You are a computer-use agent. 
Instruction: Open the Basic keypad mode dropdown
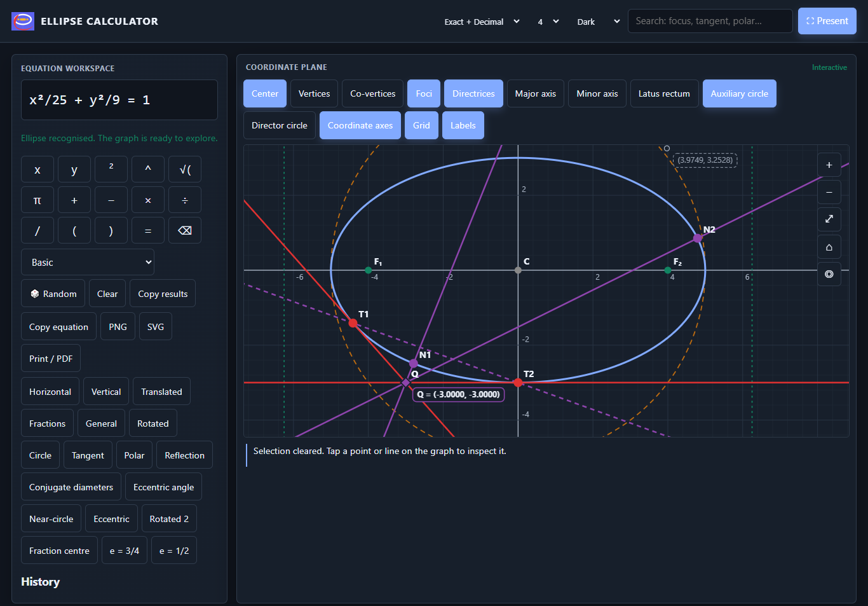(88, 262)
